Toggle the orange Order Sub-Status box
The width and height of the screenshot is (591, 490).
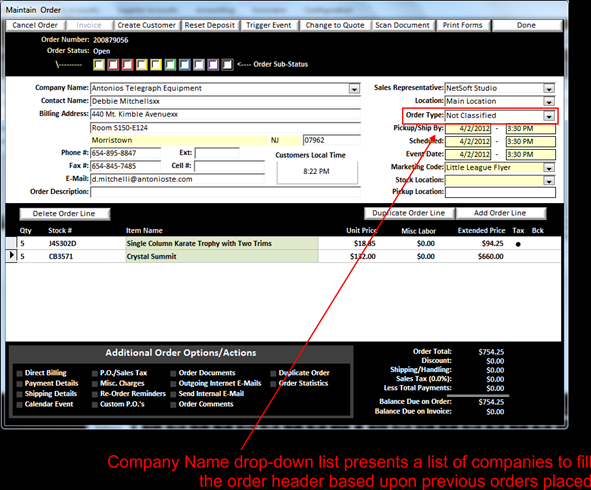click(142, 65)
